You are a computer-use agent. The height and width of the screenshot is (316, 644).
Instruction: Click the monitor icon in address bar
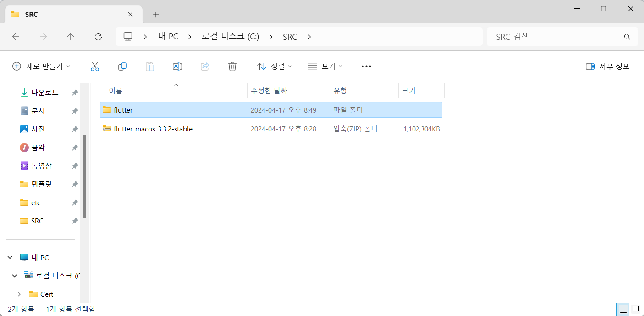(x=128, y=37)
